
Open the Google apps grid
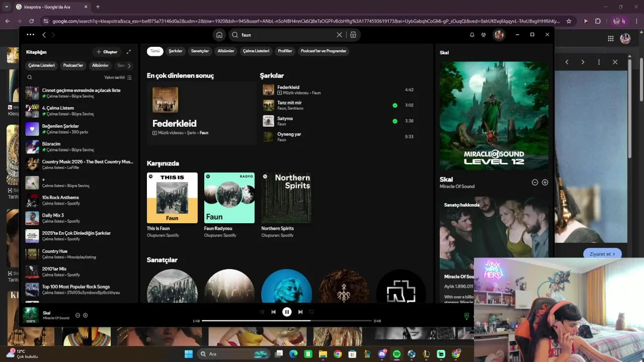pyautogui.click(x=610, y=38)
